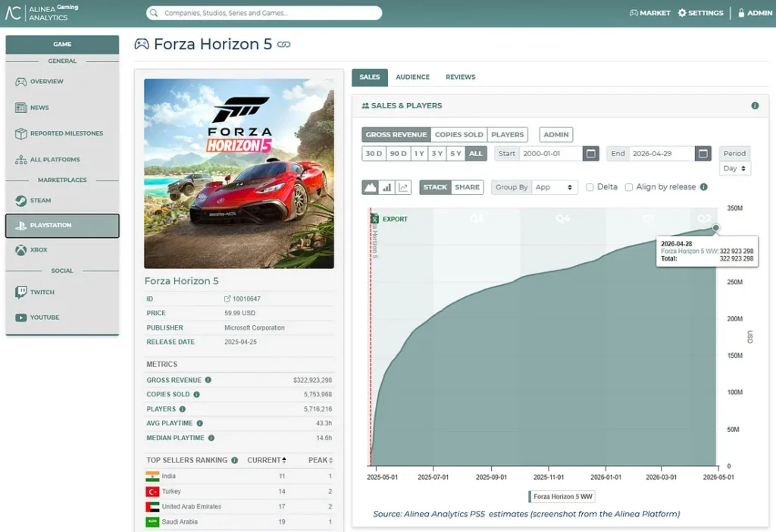Click the GAME sidebar header button
Viewport: 776px width, 532px height.
point(62,44)
